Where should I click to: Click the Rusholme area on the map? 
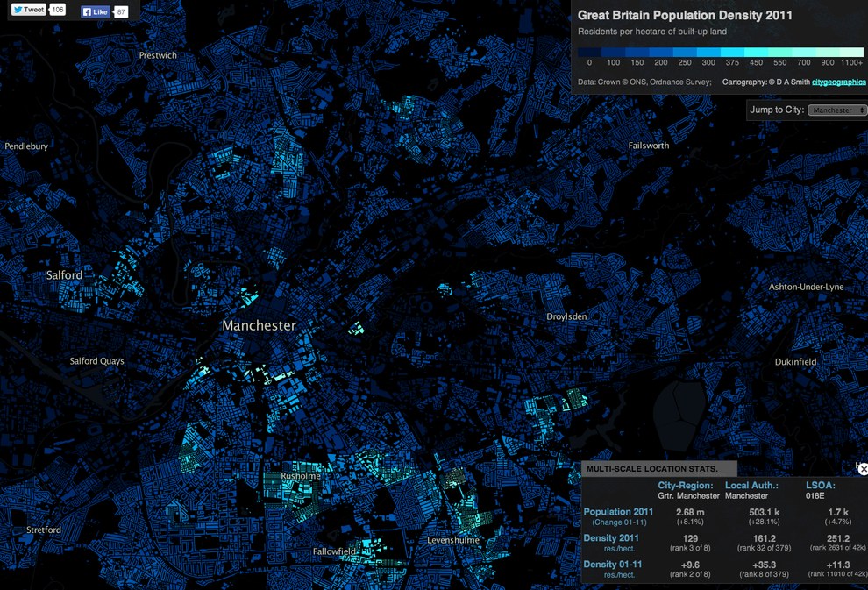pos(301,475)
